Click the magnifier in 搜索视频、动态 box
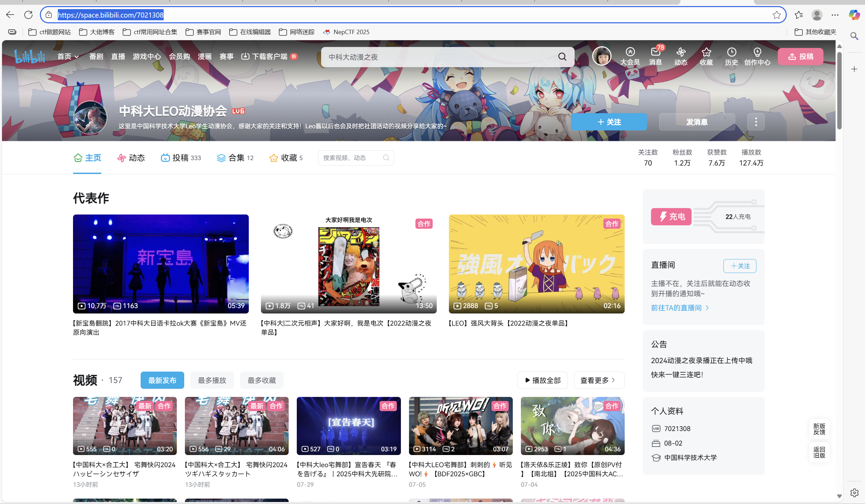The image size is (865, 504). tap(386, 158)
